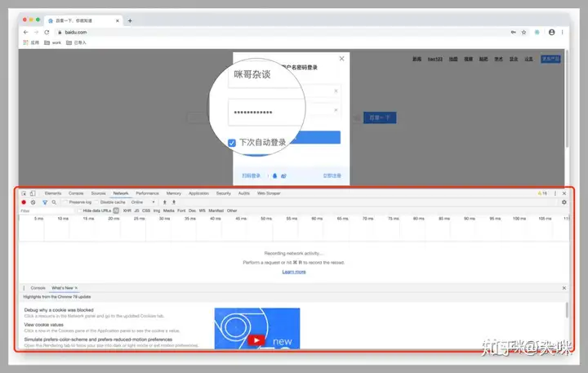Filter requests by WS type
The width and height of the screenshot is (588, 373).
tap(203, 211)
